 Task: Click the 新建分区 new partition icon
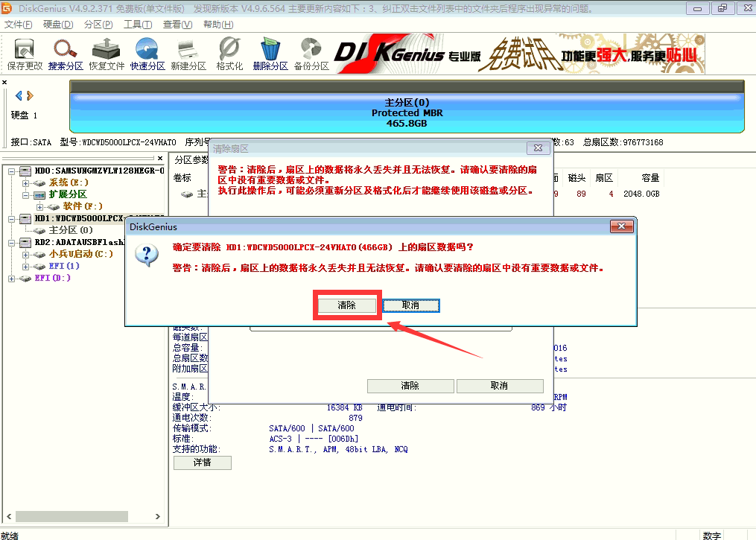coord(187,52)
